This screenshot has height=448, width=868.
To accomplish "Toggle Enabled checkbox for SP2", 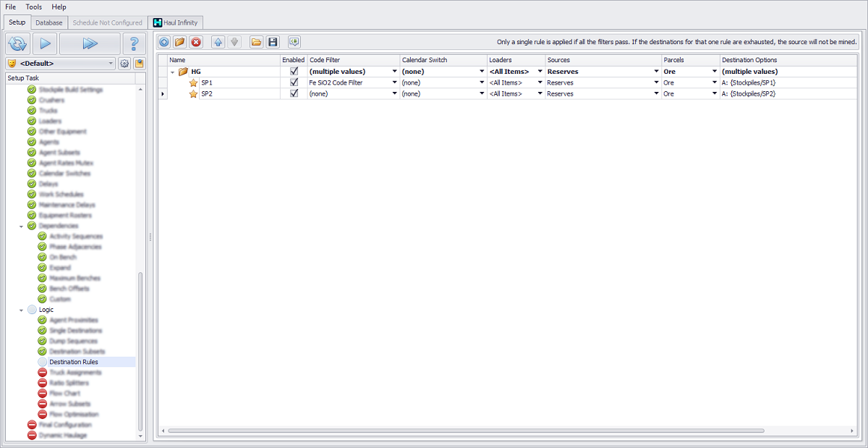I will point(294,93).
